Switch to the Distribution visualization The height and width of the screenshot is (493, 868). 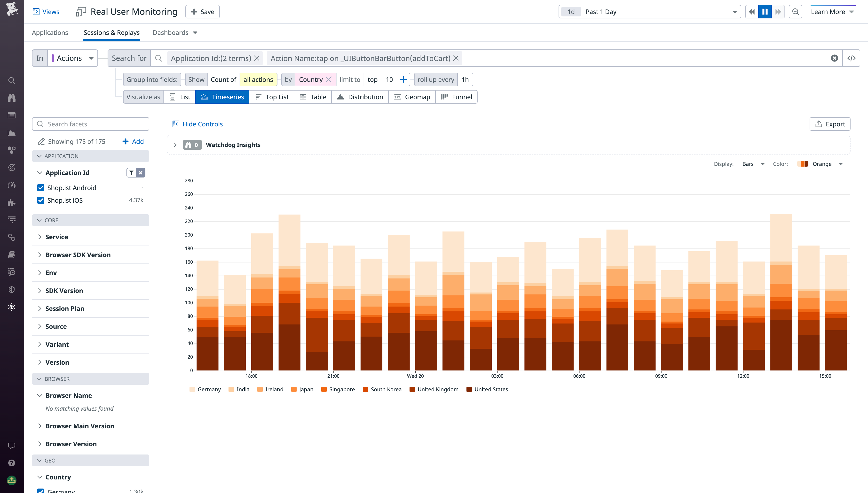(360, 97)
